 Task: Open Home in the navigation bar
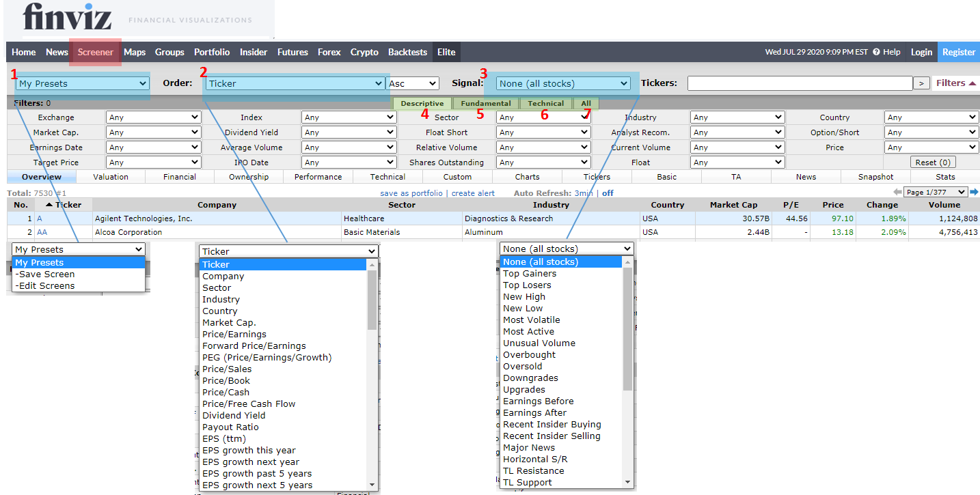point(24,52)
